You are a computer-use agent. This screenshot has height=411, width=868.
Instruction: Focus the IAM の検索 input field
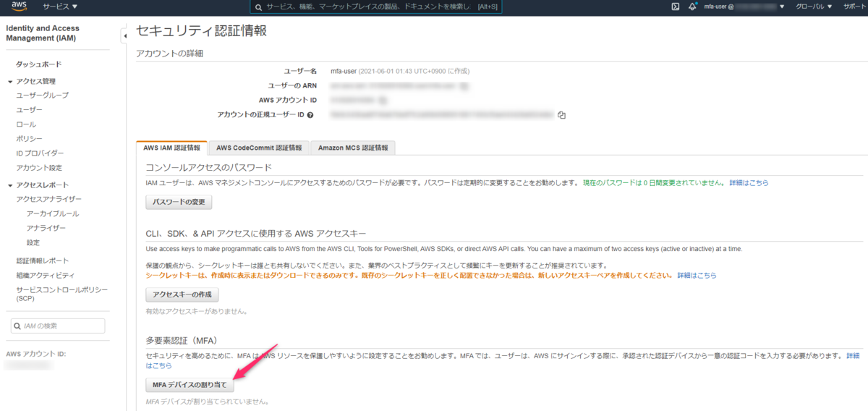[58, 326]
